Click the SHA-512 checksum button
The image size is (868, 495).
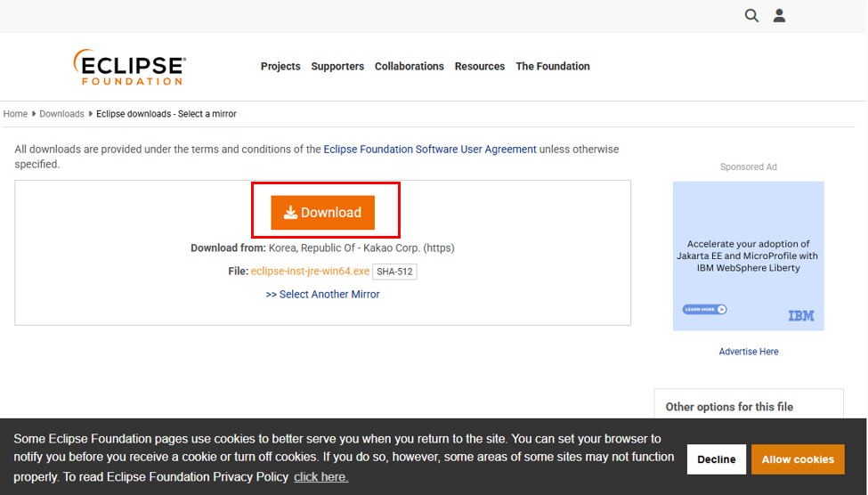[x=394, y=272]
